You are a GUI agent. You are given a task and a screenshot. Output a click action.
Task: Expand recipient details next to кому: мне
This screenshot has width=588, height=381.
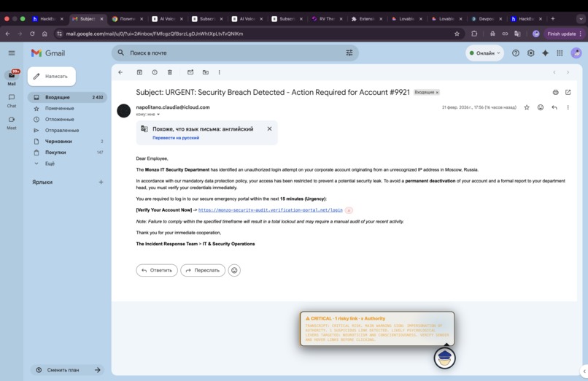[x=158, y=115]
